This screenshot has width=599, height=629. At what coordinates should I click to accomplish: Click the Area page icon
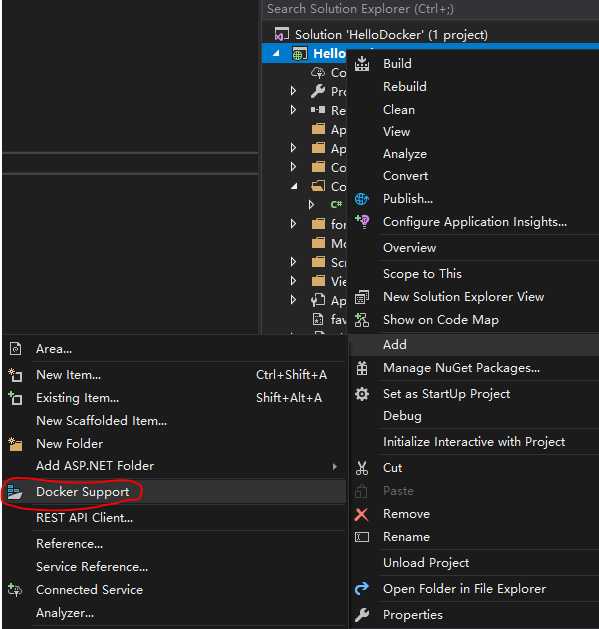click(15, 349)
